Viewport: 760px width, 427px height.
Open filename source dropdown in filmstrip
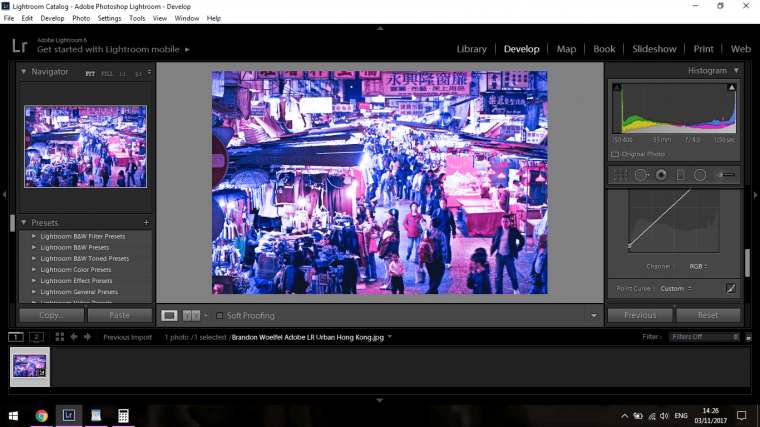[390, 337]
